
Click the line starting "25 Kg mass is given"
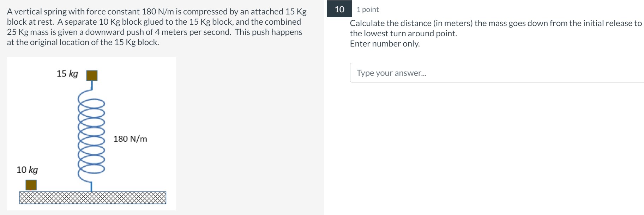[x=155, y=32]
